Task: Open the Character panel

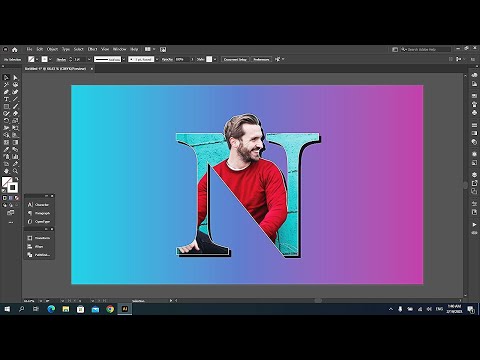Action: (39, 205)
